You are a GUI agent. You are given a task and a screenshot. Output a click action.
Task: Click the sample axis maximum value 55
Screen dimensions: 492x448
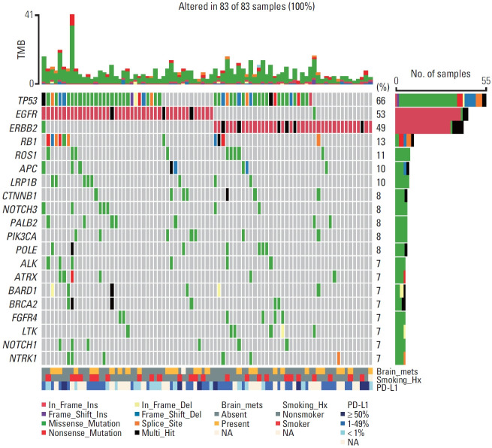pos(486,80)
